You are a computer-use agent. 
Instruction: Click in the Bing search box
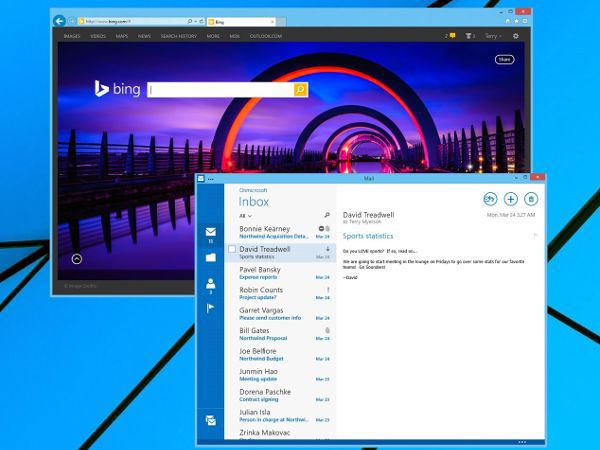click(x=220, y=90)
